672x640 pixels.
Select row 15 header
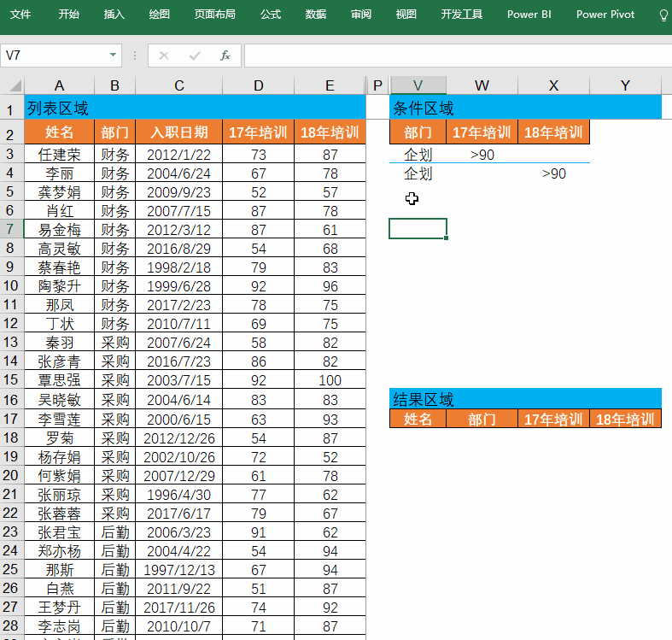(11, 379)
